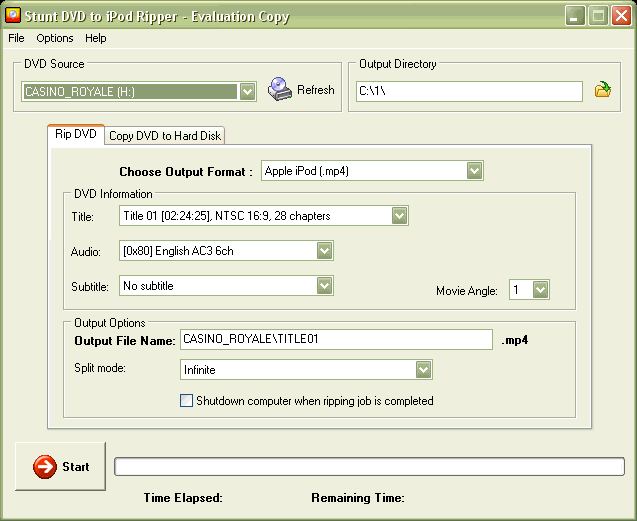Click the ripping progress bar

click(369, 467)
